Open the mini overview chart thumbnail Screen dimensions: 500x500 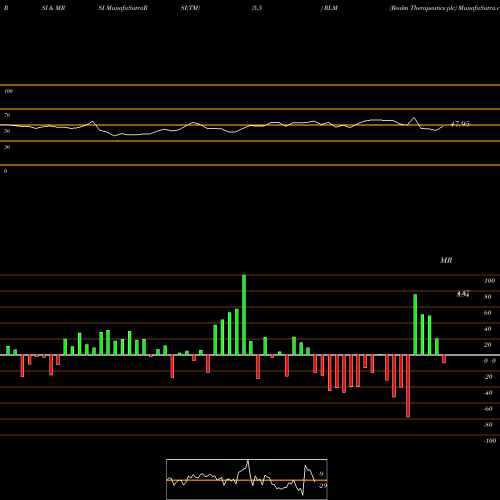click(247, 479)
